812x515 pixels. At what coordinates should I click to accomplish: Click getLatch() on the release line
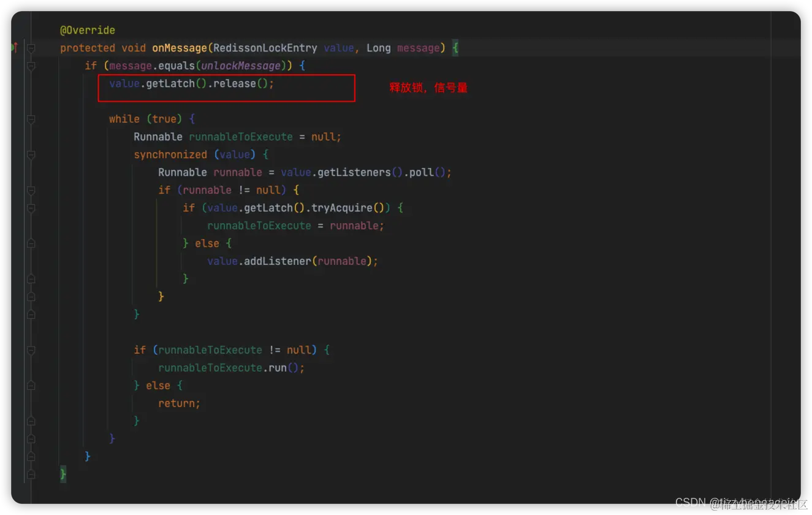(x=176, y=83)
